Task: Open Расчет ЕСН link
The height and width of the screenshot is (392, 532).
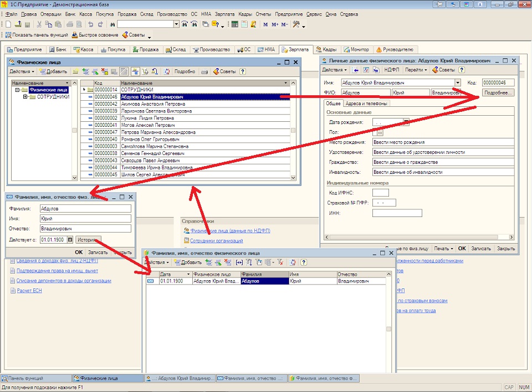Action: click(29, 291)
